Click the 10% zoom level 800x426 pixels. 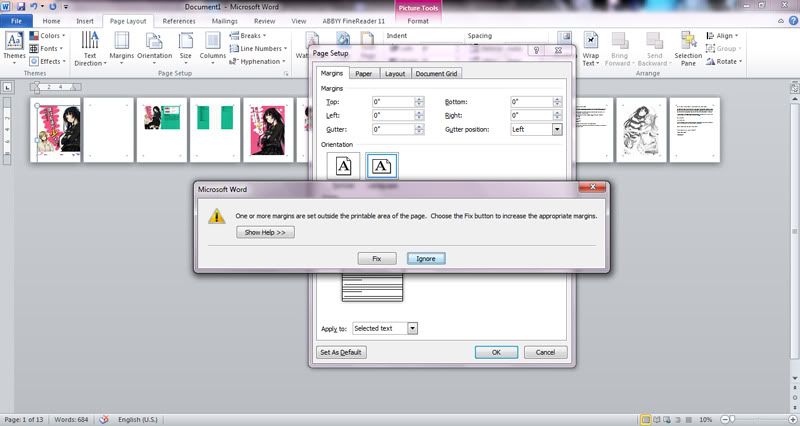click(x=706, y=419)
